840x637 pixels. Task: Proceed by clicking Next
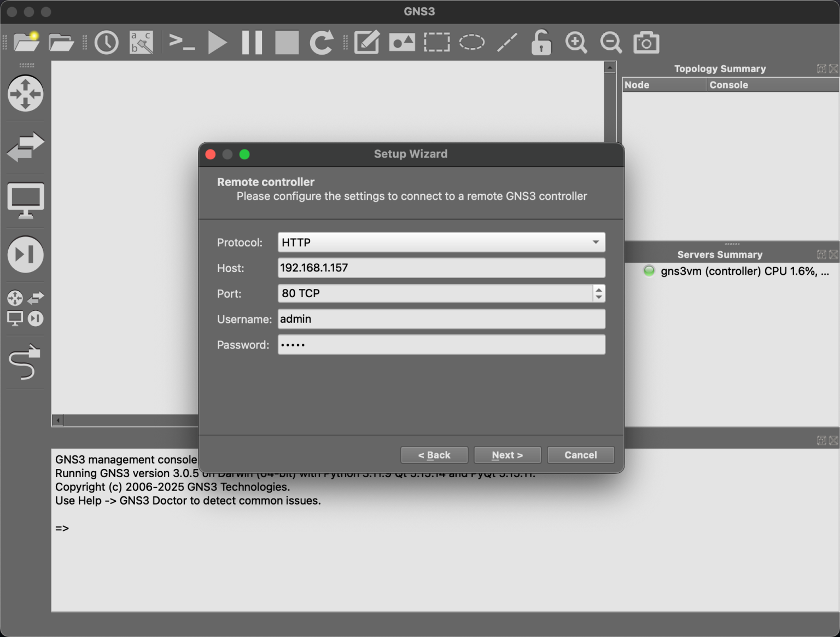[x=507, y=455]
